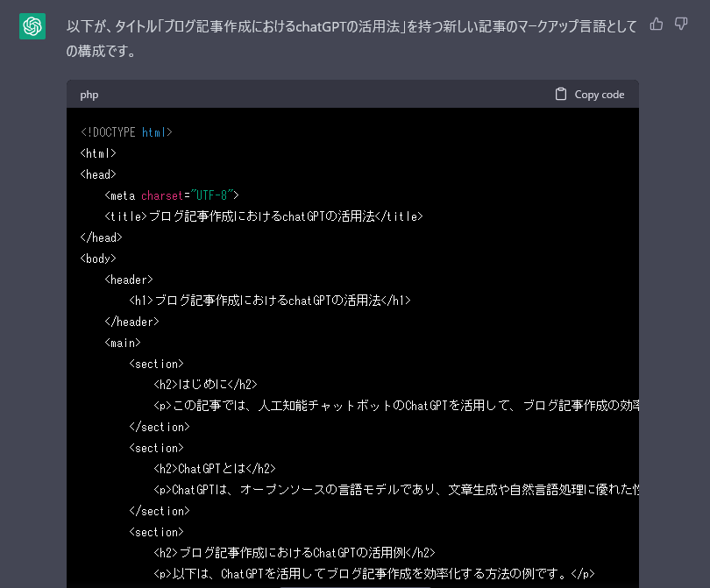Click the <h2>はじめに</h2> line
Viewport: 710px width, 588px height.
[x=206, y=385]
